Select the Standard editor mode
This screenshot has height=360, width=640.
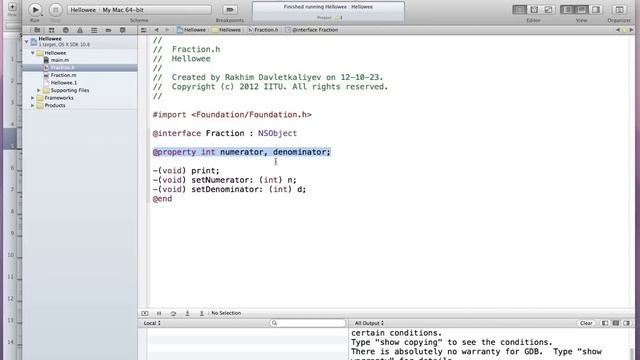(519, 9)
